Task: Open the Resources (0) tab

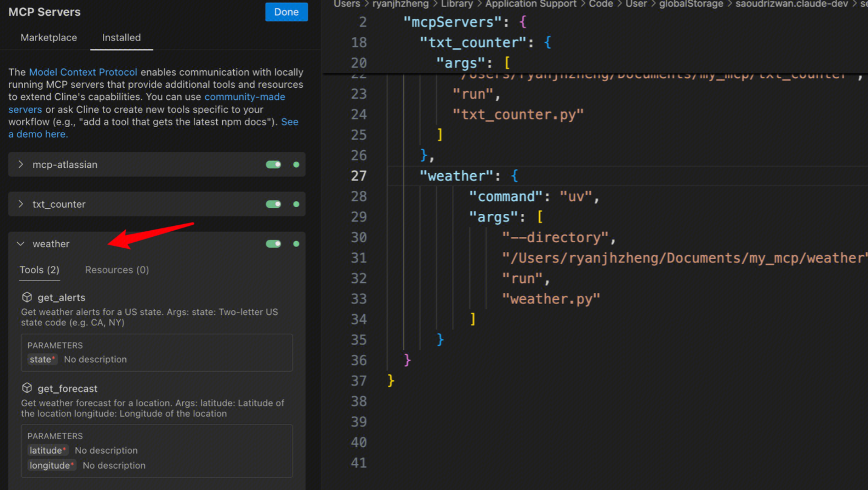Action: [117, 270]
